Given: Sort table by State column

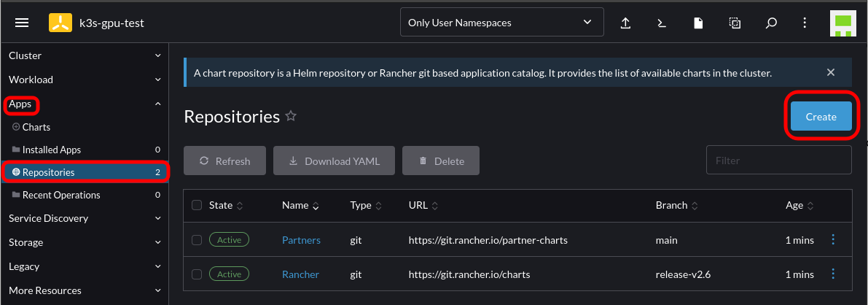Looking at the screenshot, I should click(x=226, y=205).
